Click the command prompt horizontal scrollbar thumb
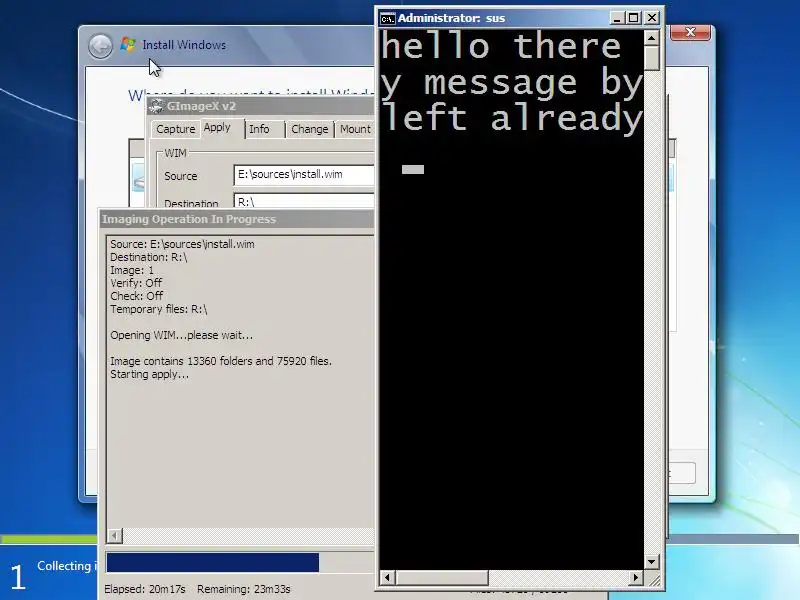This screenshot has height=600, width=800. pos(441,578)
